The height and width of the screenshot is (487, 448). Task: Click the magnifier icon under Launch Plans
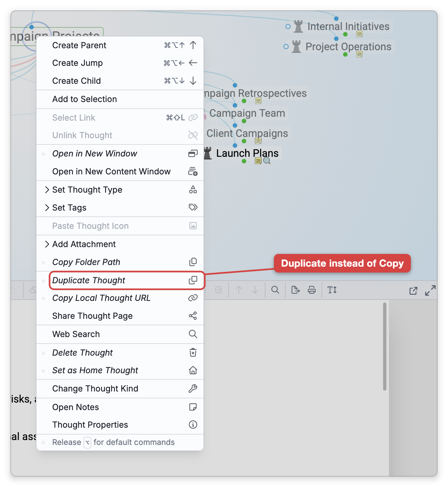click(267, 161)
